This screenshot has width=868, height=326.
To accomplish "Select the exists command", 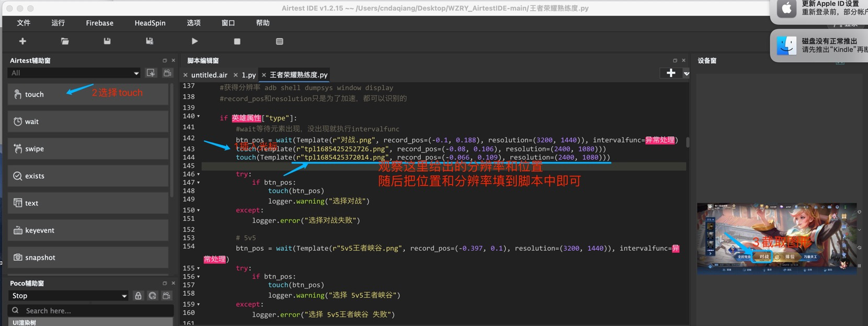I will pyautogui.click(x=88, y=176).
